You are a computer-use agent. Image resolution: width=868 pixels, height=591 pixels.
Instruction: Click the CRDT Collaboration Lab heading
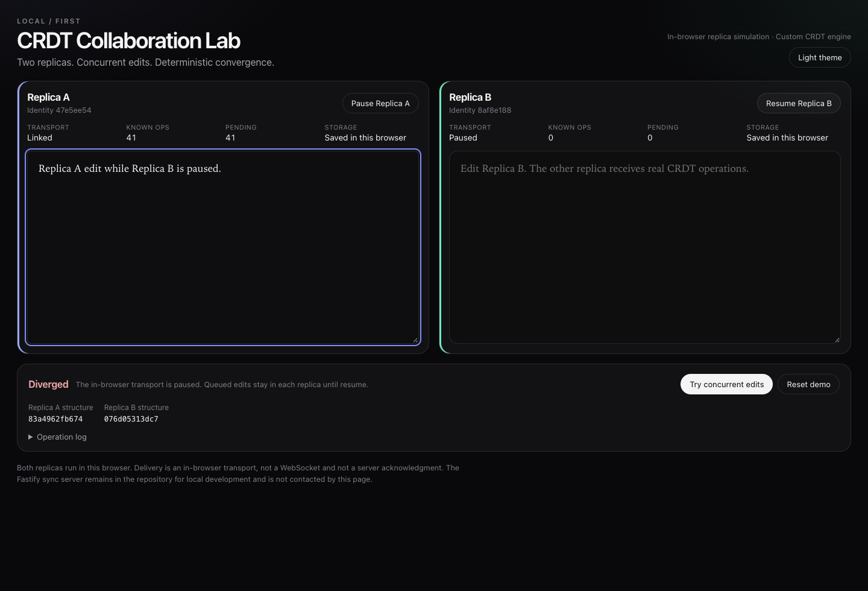pyautogui.click(x=128, y=40)
